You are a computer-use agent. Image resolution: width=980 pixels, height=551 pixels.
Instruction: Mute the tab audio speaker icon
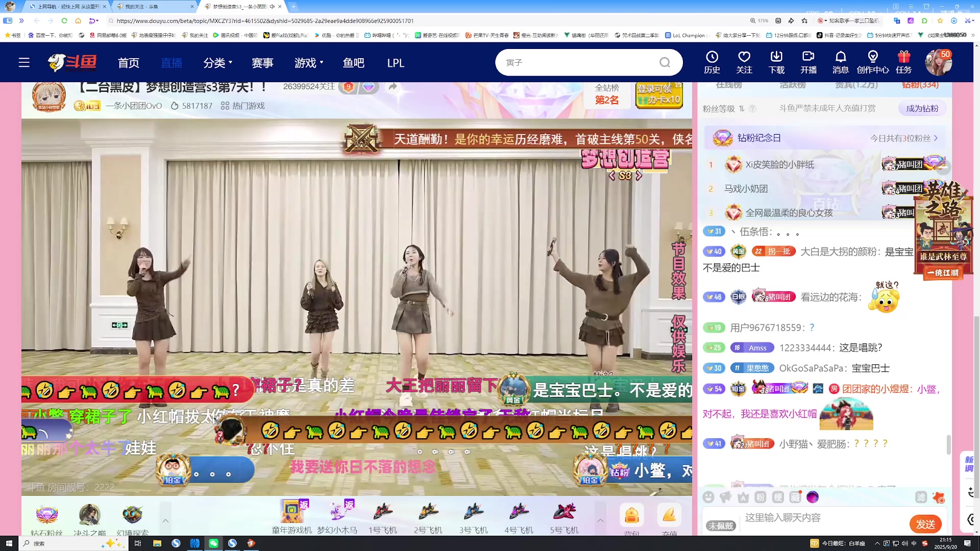[272, 7]
